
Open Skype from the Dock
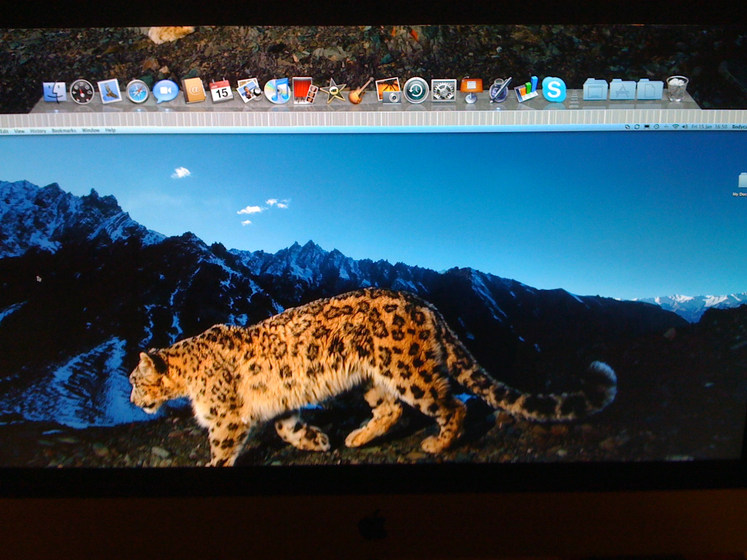click(x=554, y=90)
